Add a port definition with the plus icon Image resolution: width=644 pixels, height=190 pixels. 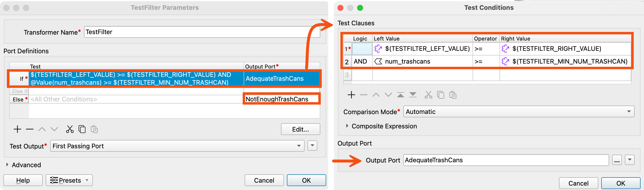click(x=17, y=129)
